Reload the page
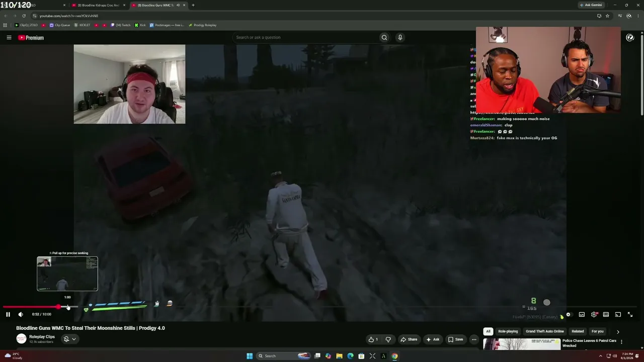The image size is (644, 362). tap(24, 16)
